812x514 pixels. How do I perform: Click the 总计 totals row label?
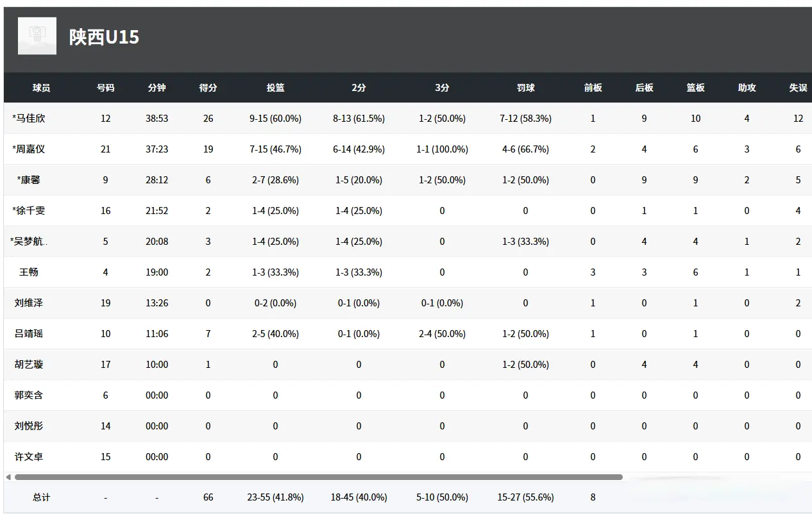[x=41, y=497]
